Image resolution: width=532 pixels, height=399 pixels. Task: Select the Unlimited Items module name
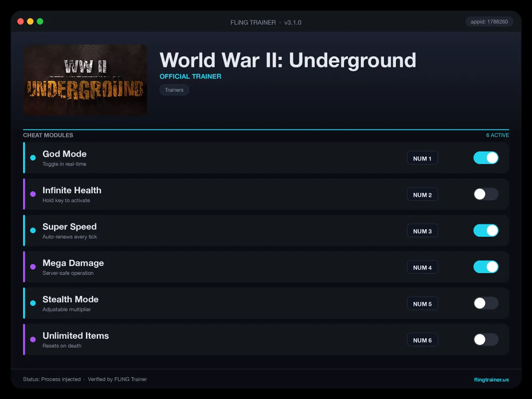[x=76, y=336]
